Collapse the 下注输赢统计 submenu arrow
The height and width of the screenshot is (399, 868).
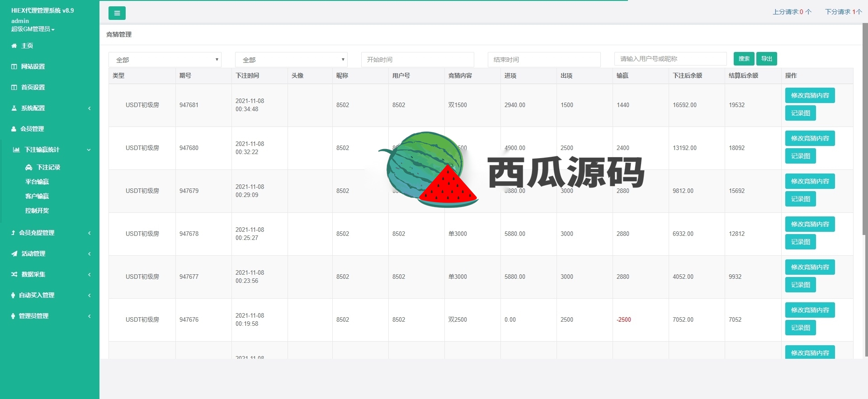(x=89, y=150)
